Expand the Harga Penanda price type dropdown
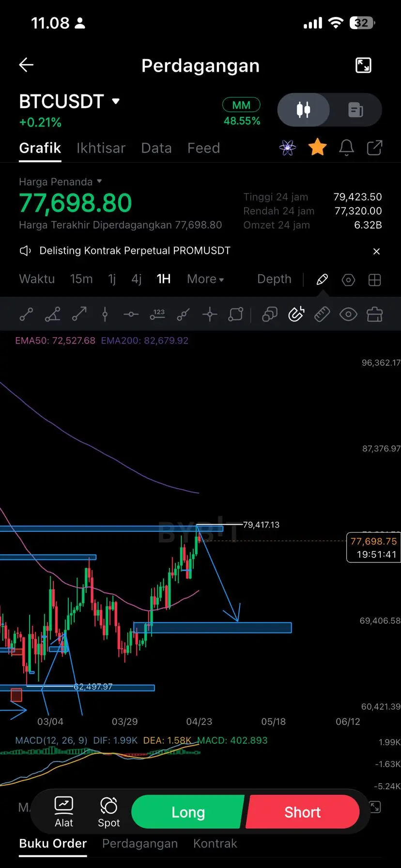Screen dimensions: 401x868 61,182
